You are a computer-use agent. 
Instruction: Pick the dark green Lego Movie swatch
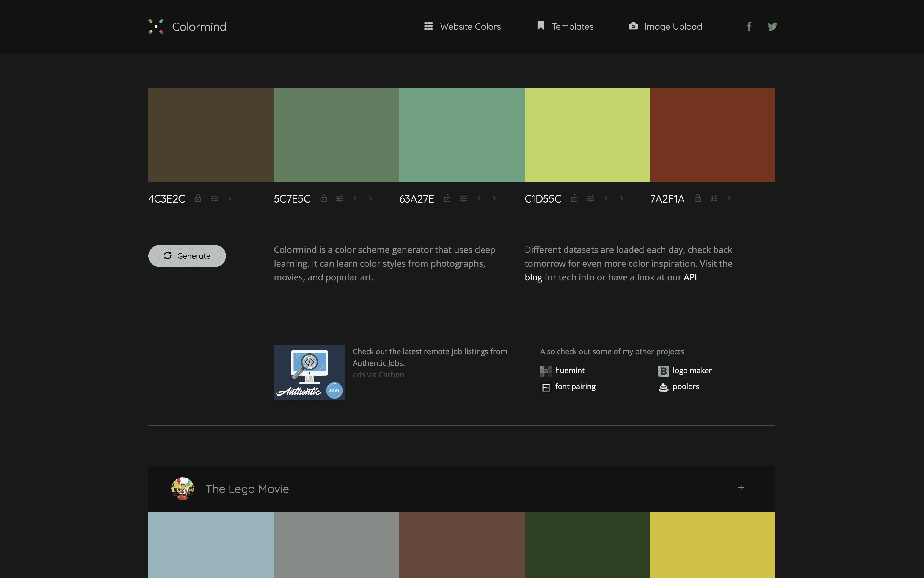(x=587, y=545)
